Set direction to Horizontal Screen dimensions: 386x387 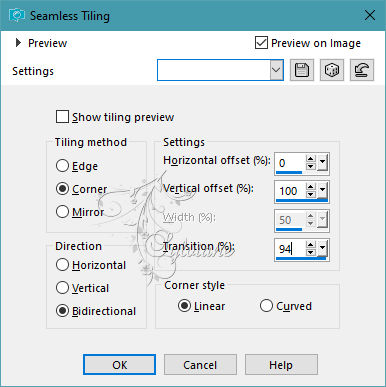pyautogui.click(x=62, y=265)
